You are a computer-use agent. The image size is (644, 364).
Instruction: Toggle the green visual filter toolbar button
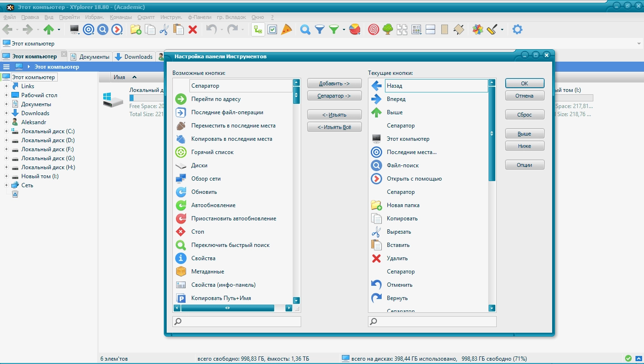(x=334, y=29)
